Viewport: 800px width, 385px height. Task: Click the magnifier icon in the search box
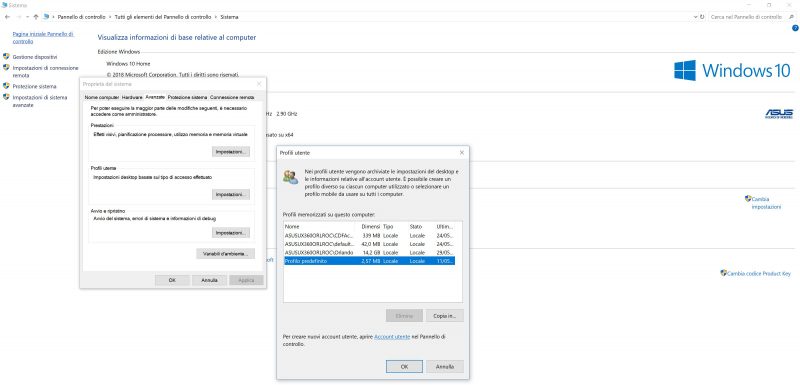click(791, 17)
